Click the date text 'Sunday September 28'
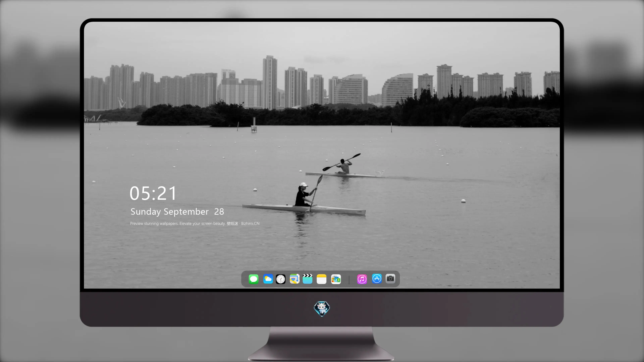 (x=177, y=212)
